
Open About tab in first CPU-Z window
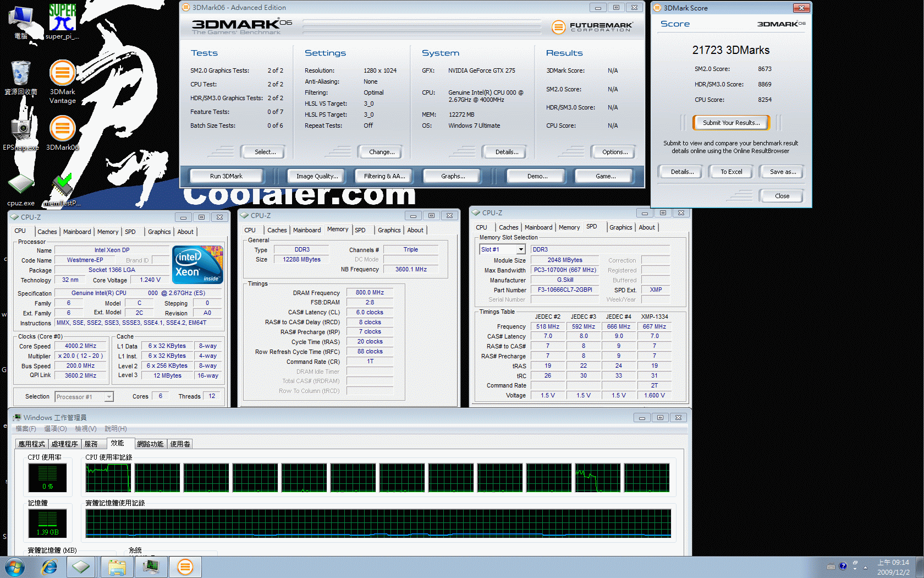185,232
